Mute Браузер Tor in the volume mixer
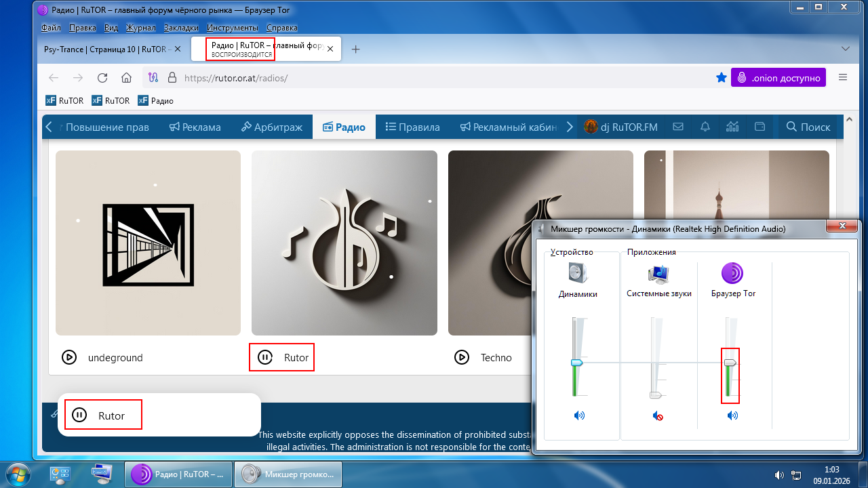868x488 pixels. [x=732, y=415]
